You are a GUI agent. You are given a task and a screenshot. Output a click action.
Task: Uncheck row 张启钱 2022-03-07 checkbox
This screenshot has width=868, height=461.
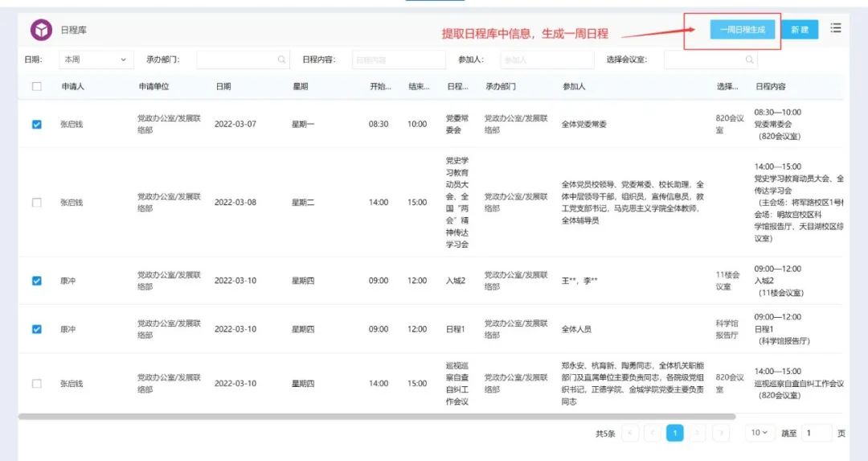pyautogui.click(x=36, y=124)
